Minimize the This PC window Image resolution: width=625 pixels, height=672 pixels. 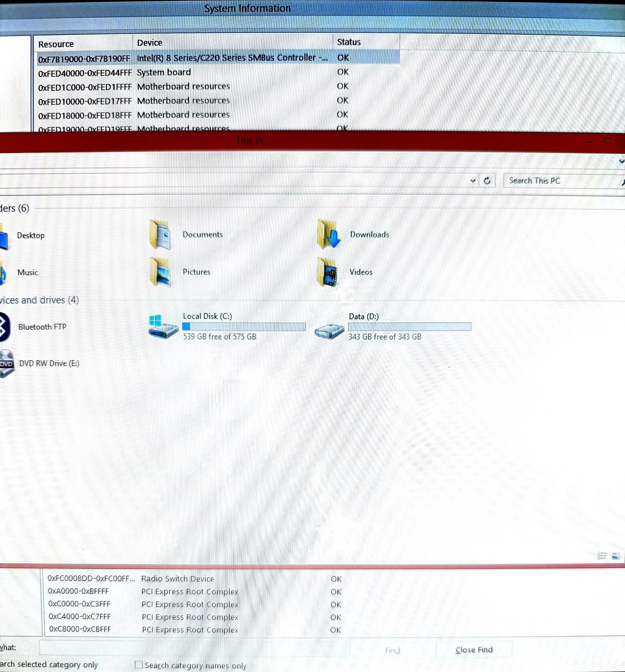pos(590,141)
